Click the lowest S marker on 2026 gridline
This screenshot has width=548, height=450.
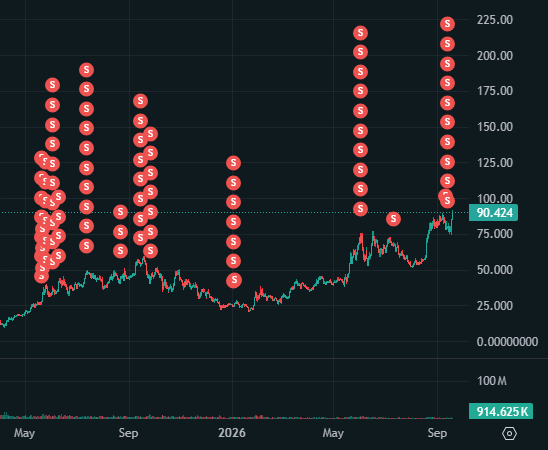(x=234, y=280)
